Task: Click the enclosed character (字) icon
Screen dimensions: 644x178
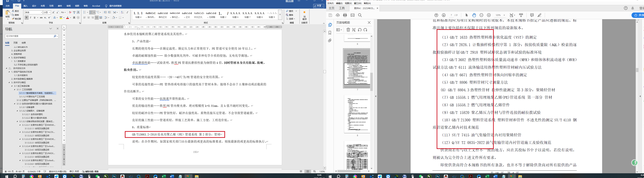Action: tap(78, 18)
